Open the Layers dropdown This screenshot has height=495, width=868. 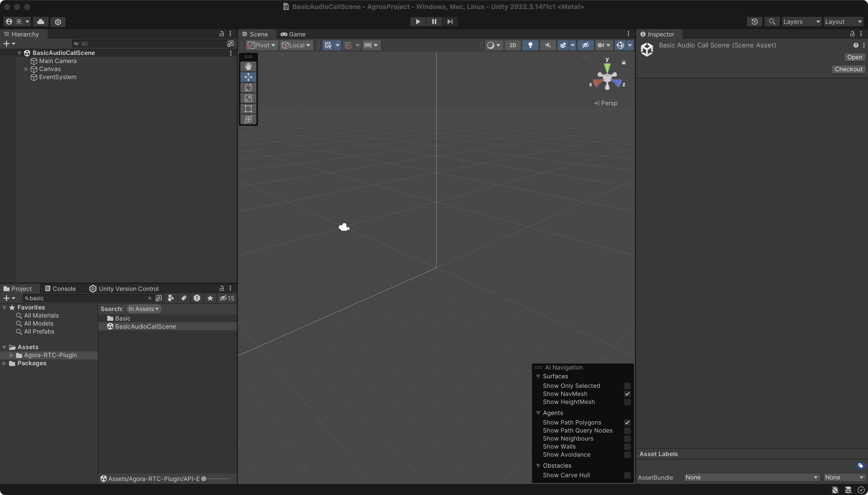(x=801, y=21)
